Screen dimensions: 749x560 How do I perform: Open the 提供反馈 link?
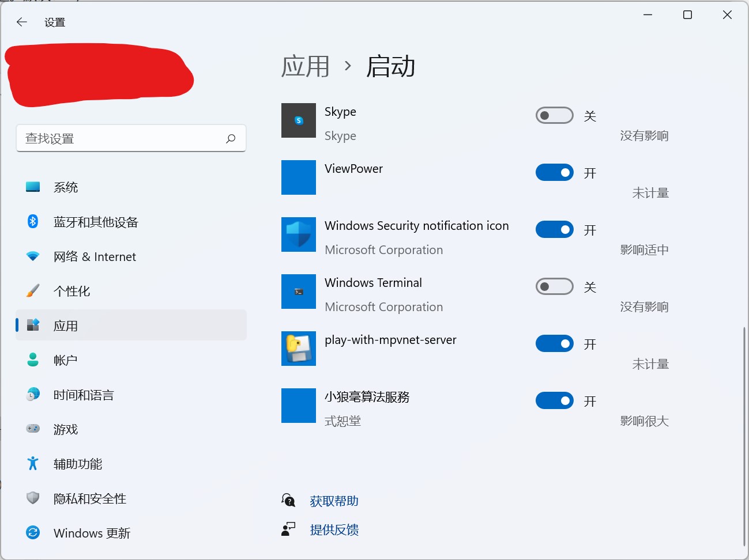click(334, 529)
